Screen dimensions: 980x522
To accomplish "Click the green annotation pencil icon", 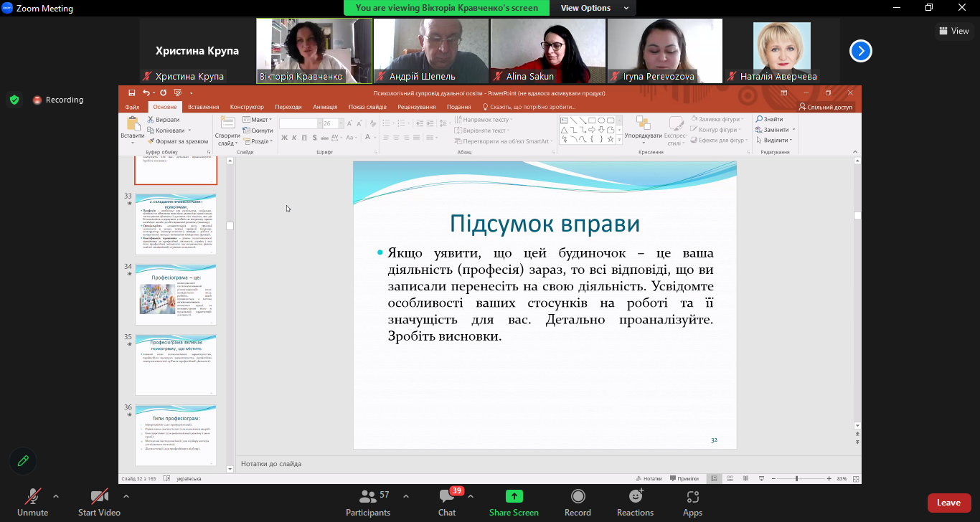I will [23, 461].
